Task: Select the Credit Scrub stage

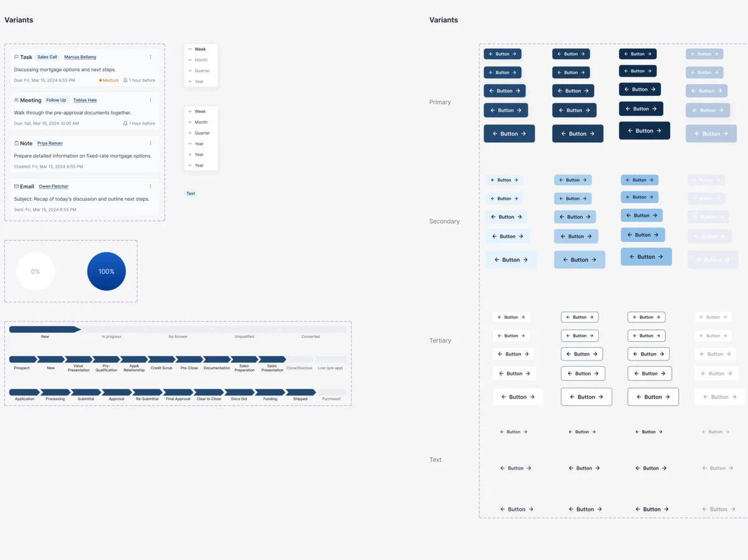Action: (161, 359)
